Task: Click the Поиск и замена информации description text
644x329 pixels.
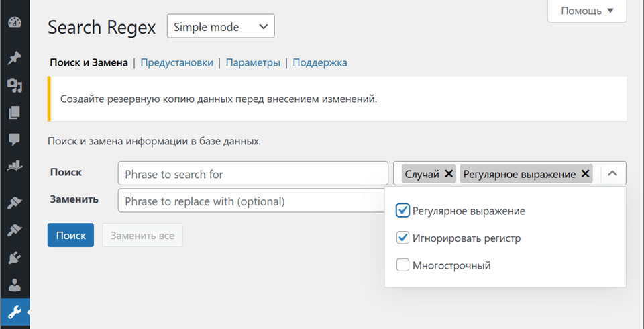Action: point(154,142)
